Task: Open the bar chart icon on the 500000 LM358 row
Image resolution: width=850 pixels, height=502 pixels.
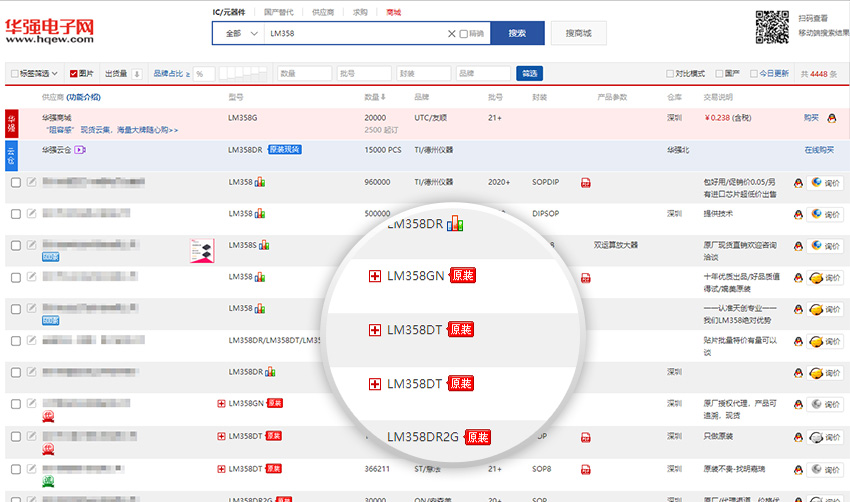Action: click(x=260, y=214)
